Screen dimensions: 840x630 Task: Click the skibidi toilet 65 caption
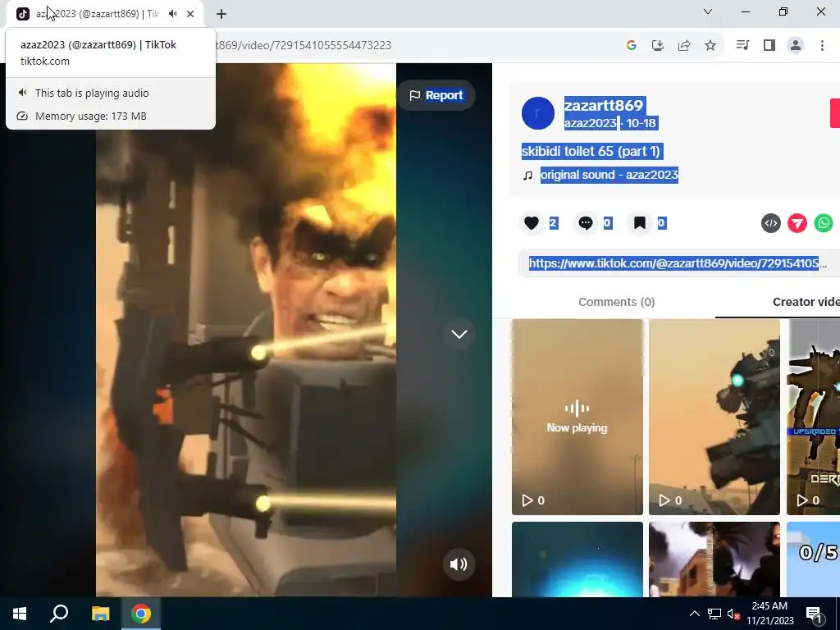tap(591, 151)
